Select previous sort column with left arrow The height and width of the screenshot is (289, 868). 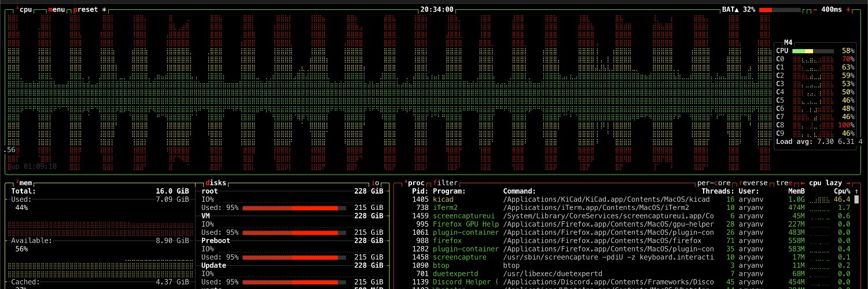click(803, 183)
